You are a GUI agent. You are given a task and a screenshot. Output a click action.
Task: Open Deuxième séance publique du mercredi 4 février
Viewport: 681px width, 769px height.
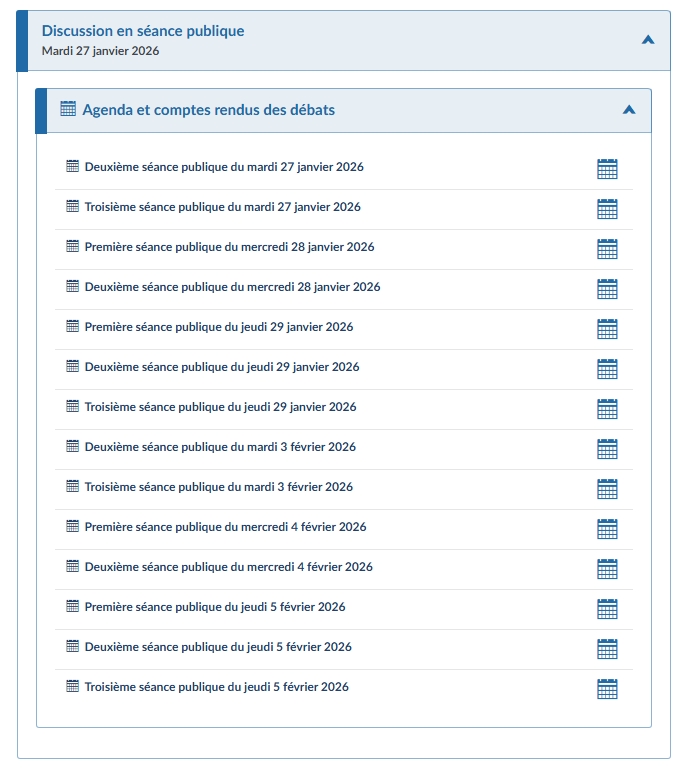(x=228, y=567)
